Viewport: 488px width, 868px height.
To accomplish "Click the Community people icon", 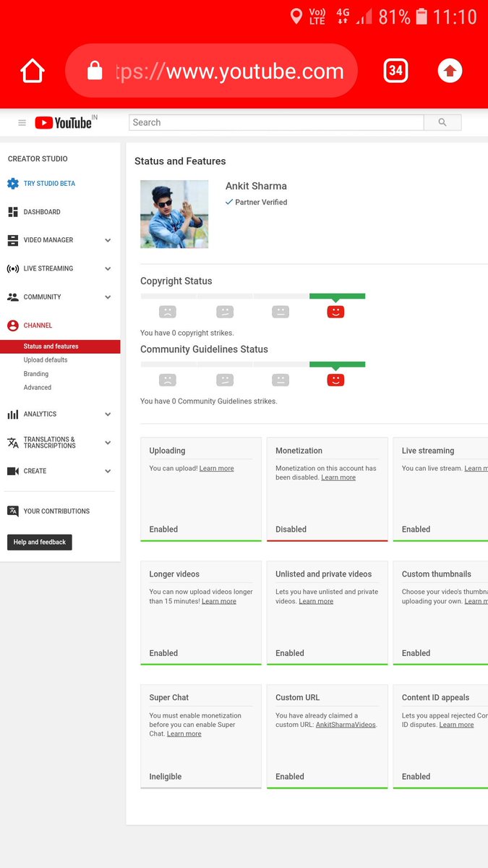I will point(13,297).
